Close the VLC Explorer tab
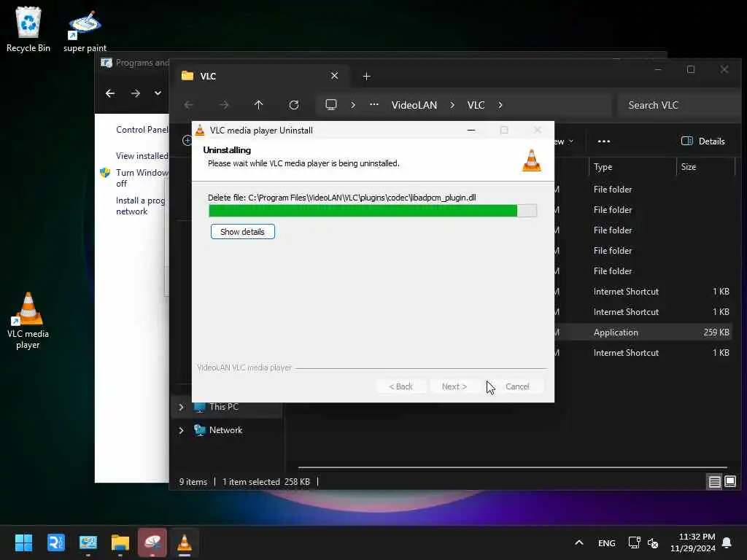 click(334, 76)
